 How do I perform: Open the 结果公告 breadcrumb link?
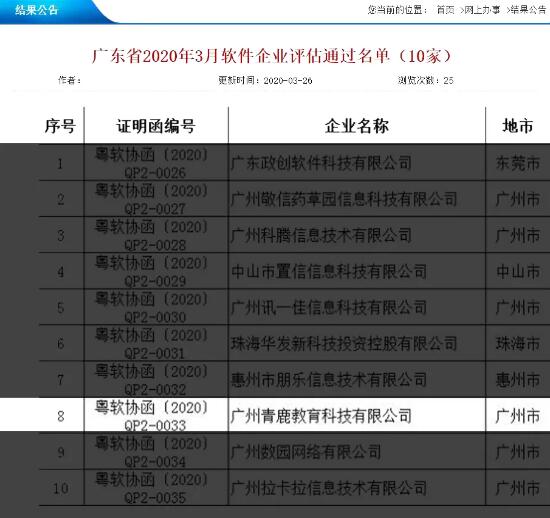pyautogui.click(x=529, y=10)
